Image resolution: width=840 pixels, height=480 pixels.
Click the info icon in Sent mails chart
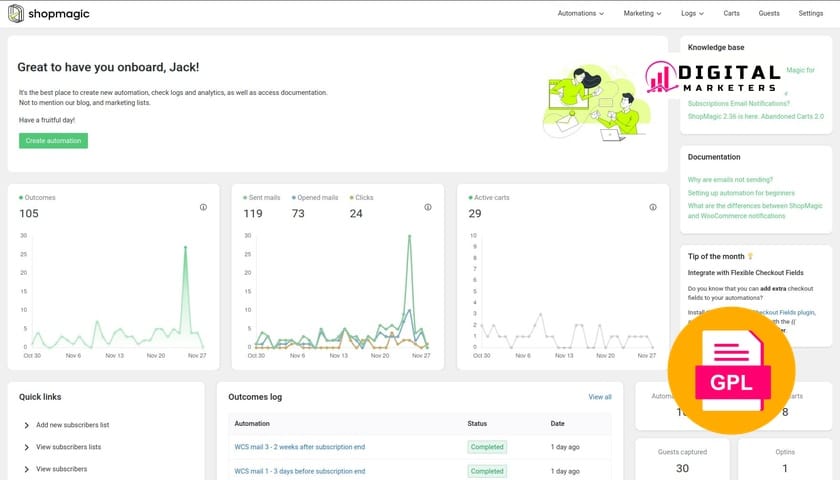click(427, 208)
